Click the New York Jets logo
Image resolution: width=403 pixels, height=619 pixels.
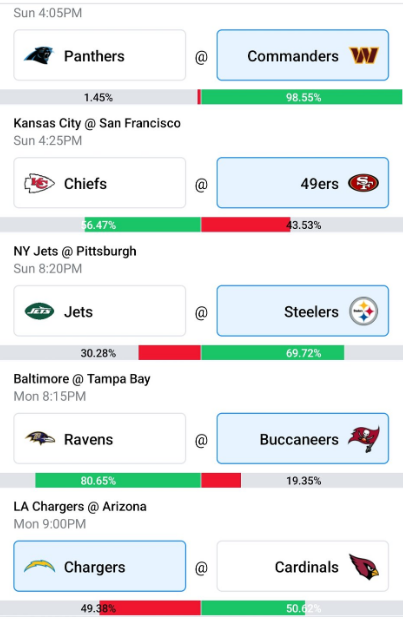39,311
